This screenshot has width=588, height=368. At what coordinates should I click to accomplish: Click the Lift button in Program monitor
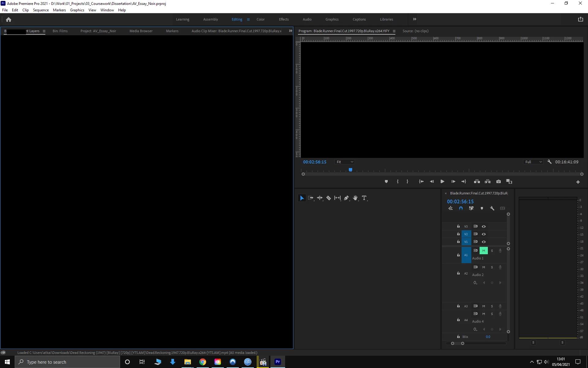pos(477,182)
